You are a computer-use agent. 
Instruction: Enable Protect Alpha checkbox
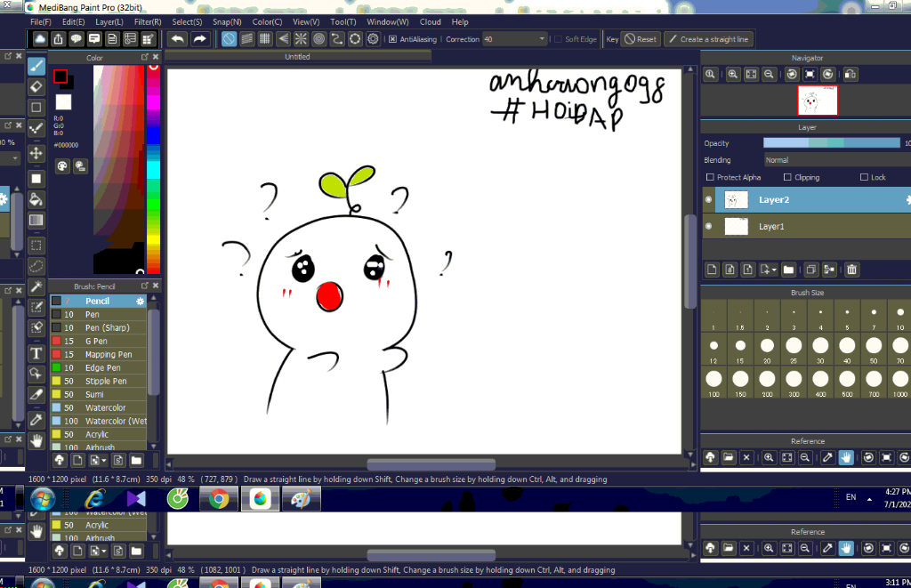(x=709, y=177)
